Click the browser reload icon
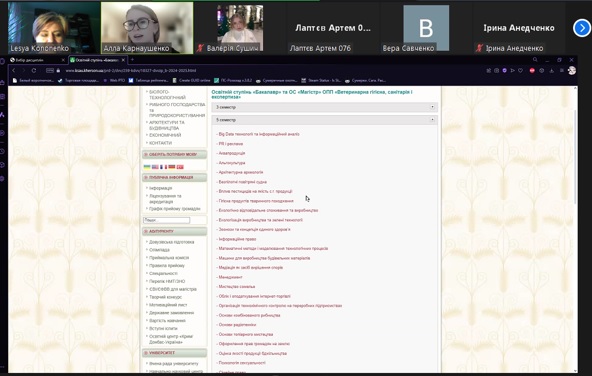The width and height of the screenshot is (592, 376). [x=34, y=71]
